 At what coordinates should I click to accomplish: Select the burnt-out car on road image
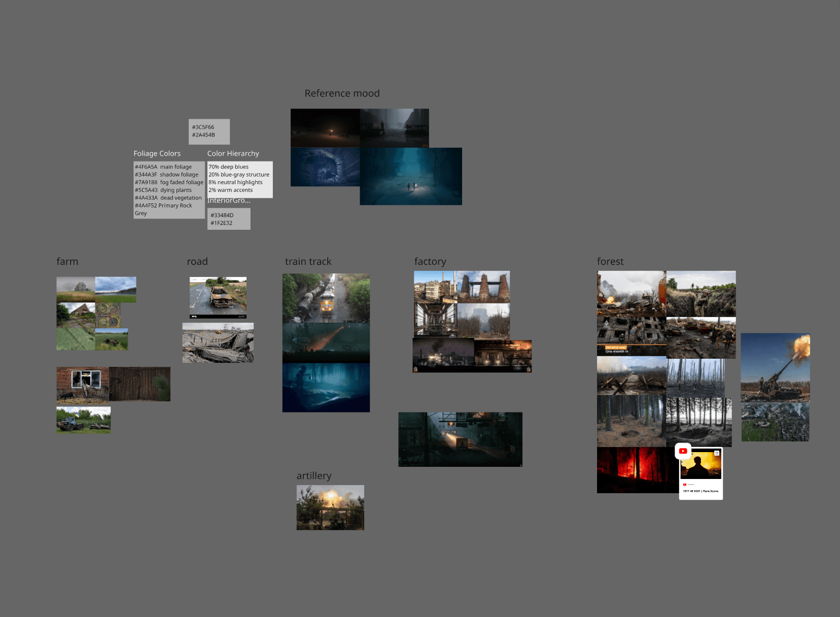(x=218, y=298)
